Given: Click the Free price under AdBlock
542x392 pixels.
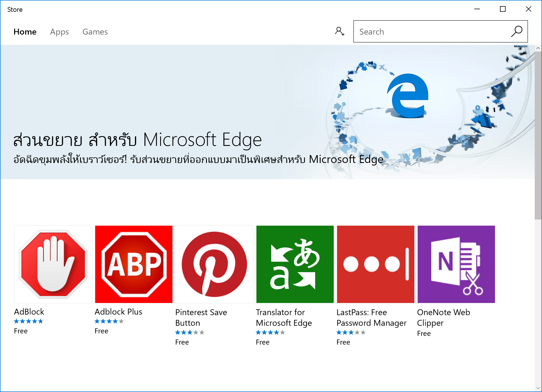Looking at the screenshot, I should [21, 331].
